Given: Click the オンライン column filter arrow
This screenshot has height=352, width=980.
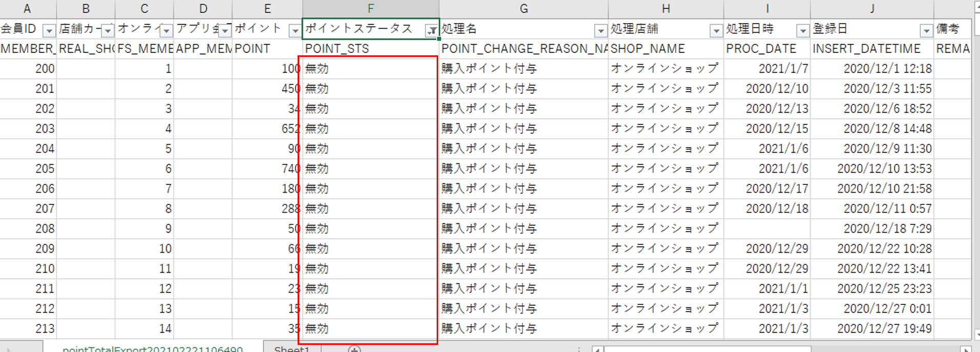Looking at the screenshot, I should point(166,31).
